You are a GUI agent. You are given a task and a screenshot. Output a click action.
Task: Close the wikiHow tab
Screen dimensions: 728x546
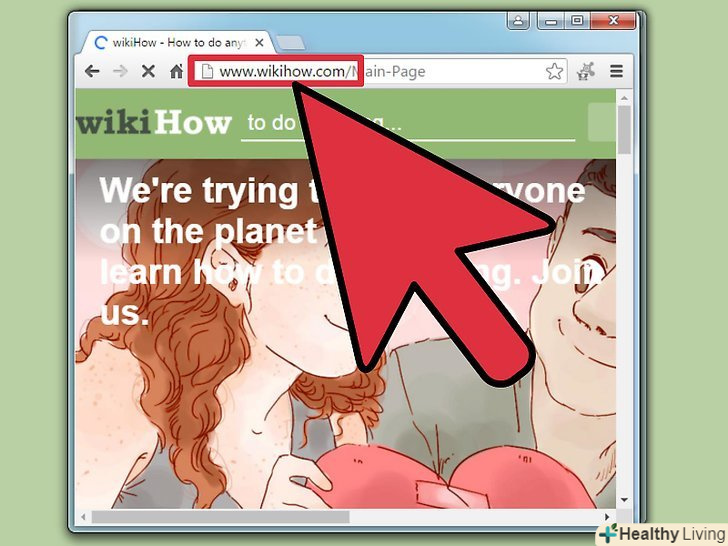(x=260, y=43)
